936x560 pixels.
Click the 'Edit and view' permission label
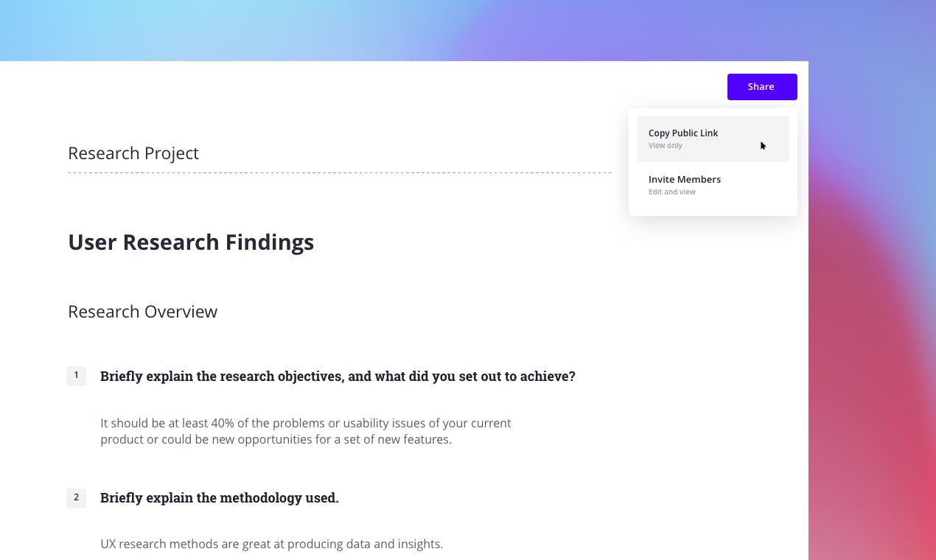(672, 192)
